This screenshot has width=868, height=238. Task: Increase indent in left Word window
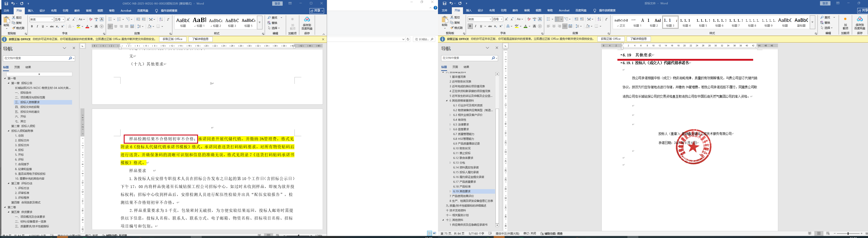tap(144, 20)
